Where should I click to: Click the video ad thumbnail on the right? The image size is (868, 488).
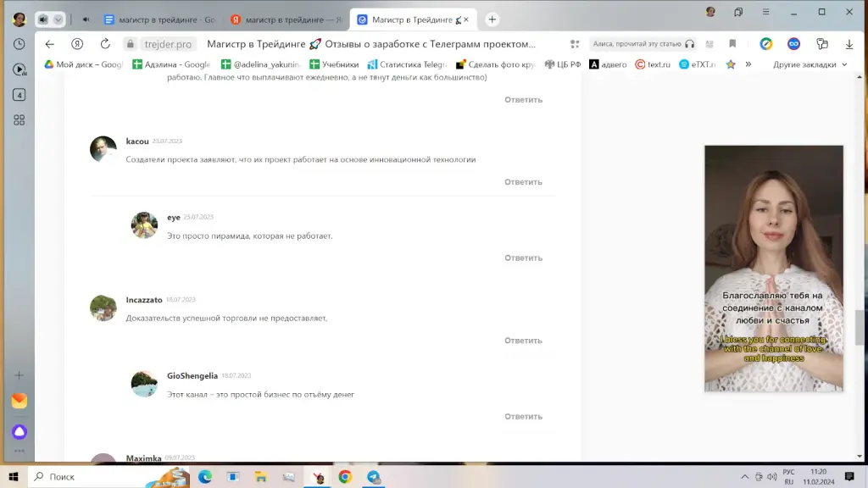(774, 269)
